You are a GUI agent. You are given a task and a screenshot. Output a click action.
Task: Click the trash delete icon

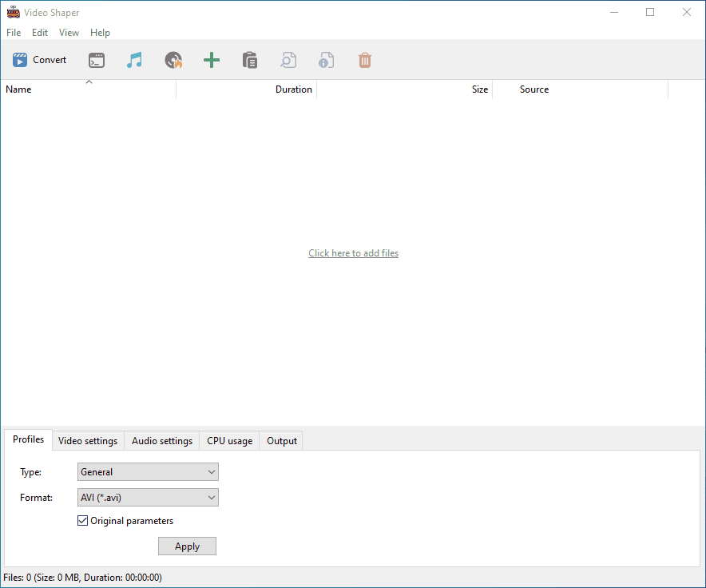[x=365, y=60]
